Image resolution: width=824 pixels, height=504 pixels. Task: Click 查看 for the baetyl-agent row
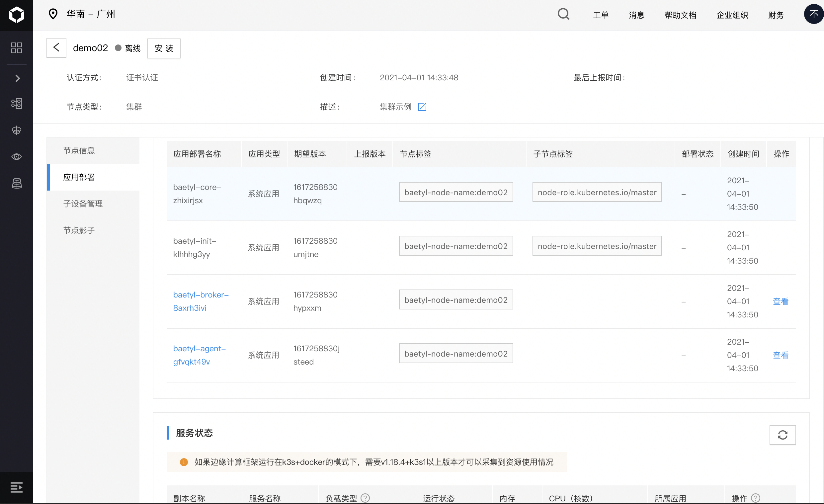781,355
